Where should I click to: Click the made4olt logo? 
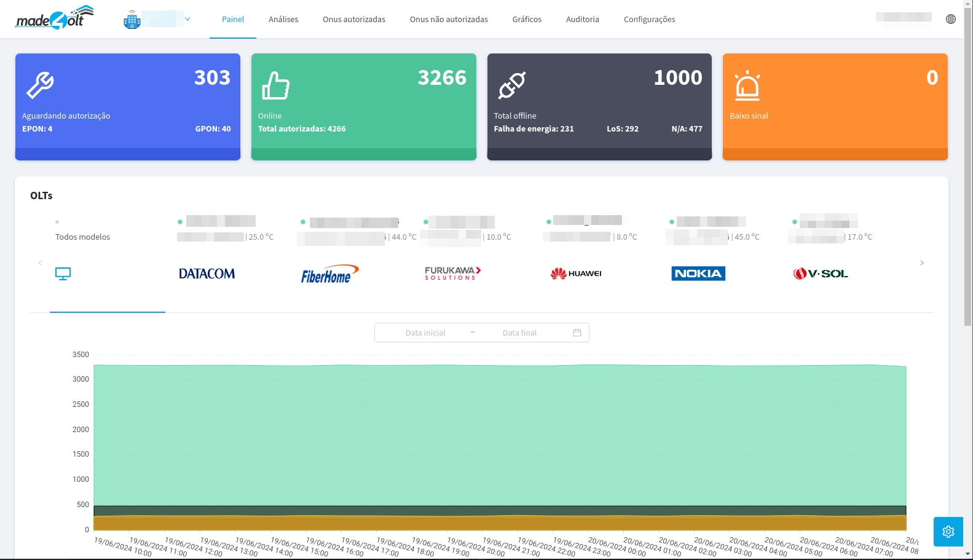pyautogui.click(x=54, y=17)
